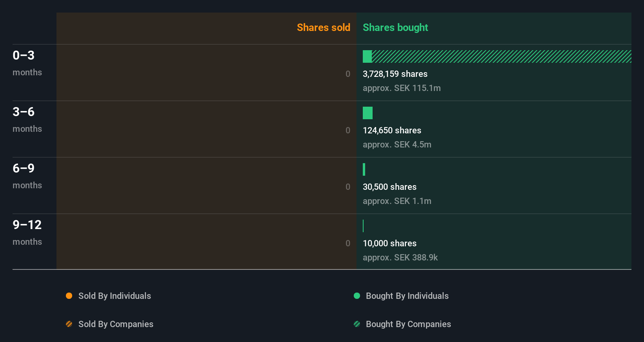Click the approx. SEK 1.1m value
644x342 pixels.
[x=397, y=201]
